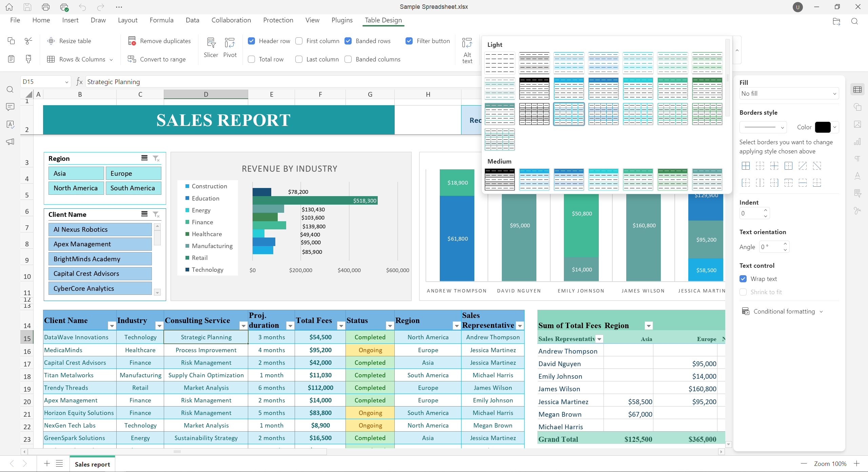This screenshot has height=472, width=868.
Task: Insert a Pivot table from ribbon
Action: tap(230, 43)
